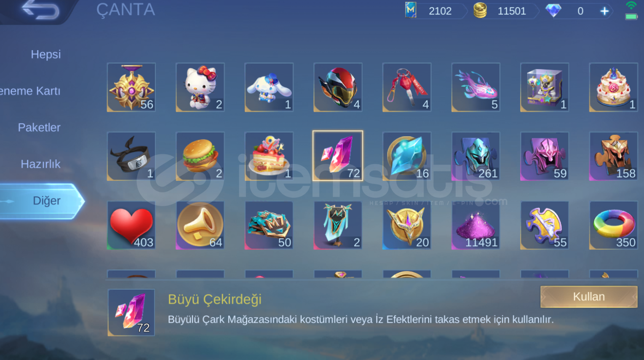Select the ninja headband item
Viewport: 644px width, 360px height.
(131, 156)
